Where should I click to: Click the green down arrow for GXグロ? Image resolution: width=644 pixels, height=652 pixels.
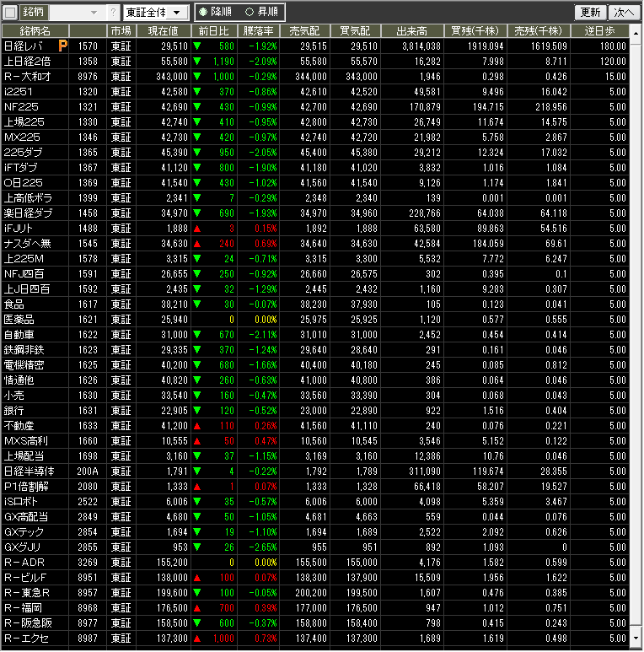[x=197, y=547]
